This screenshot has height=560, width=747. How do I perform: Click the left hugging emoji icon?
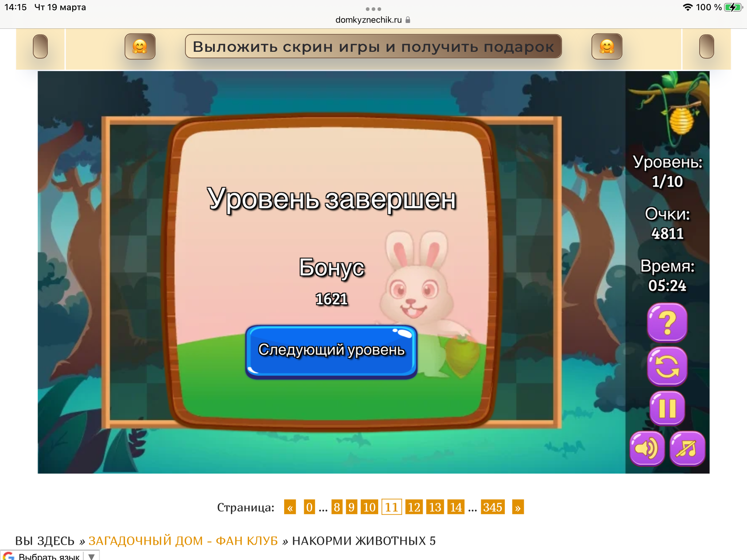point(140,47)
